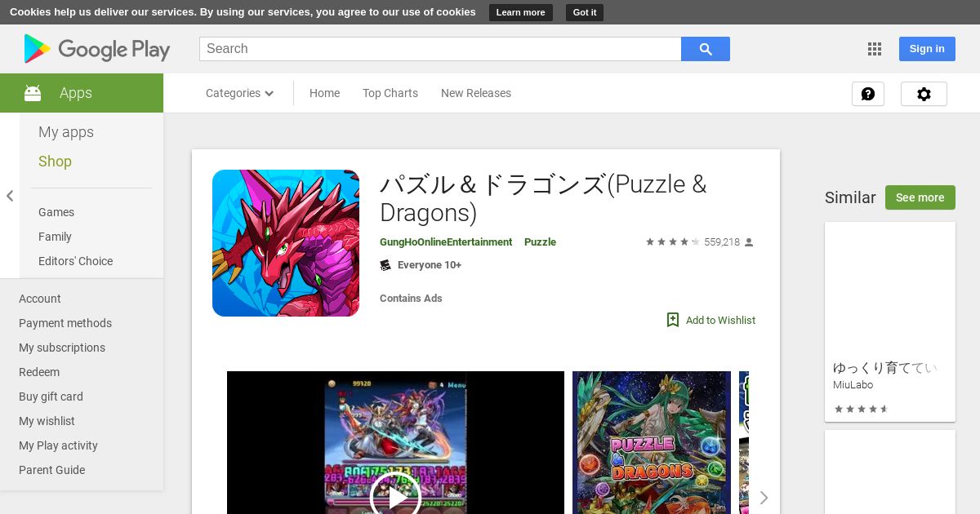Click the Everyone 10+ text
980x514 pixels.
pyautogui.click(x=430, y=265)
